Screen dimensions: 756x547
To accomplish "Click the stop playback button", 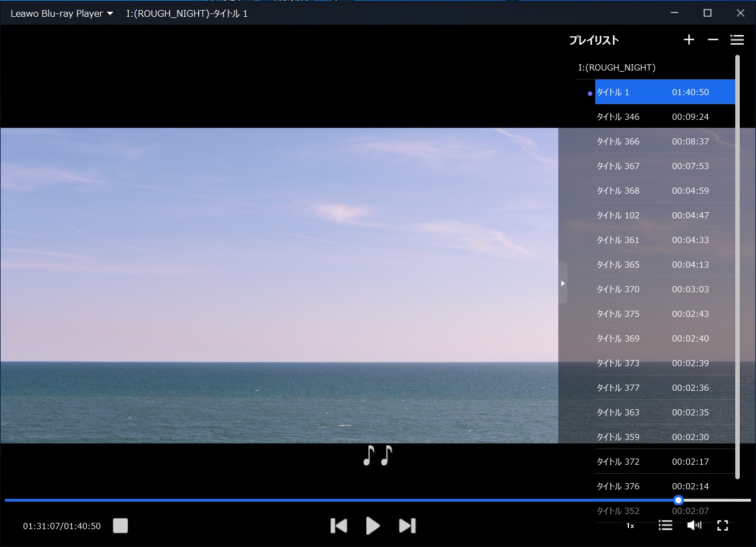I will tap(120, 526).
